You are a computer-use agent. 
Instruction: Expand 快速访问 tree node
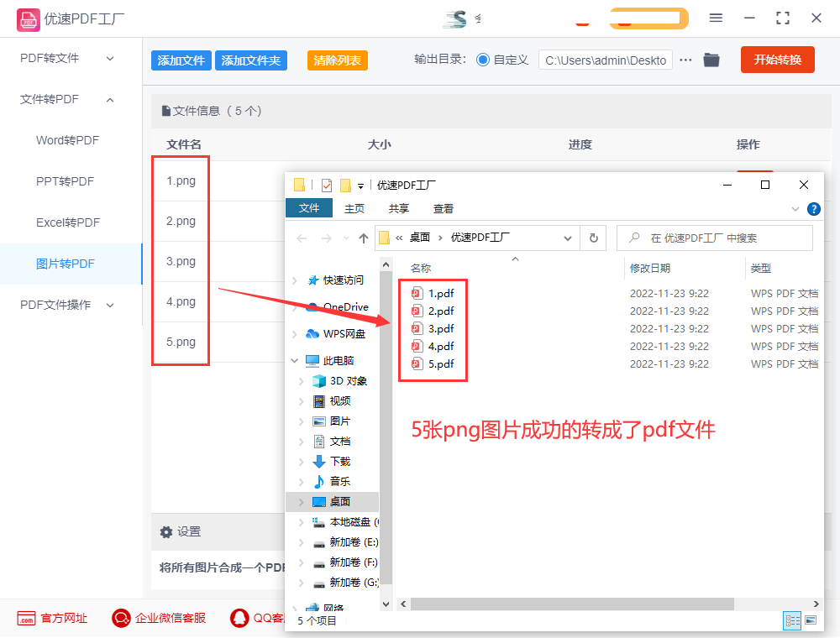point(295,280)
